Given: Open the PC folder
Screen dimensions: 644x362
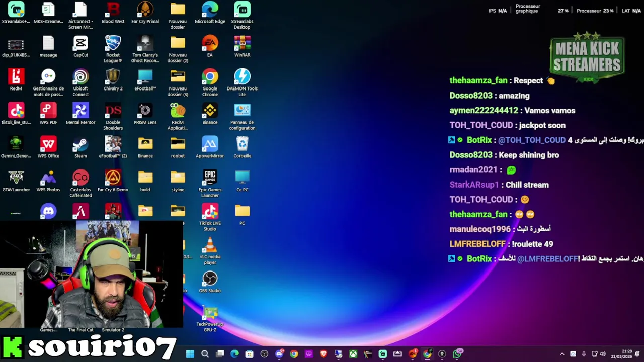Looking at the screenshot, I should [x=242, y=215].
